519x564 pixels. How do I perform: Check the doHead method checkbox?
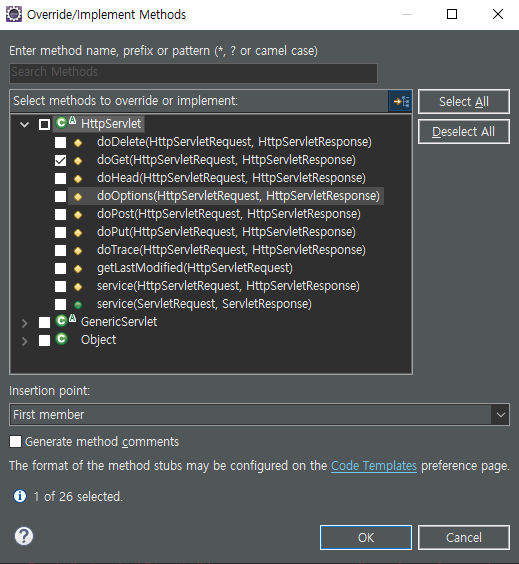tap(60, 178)
